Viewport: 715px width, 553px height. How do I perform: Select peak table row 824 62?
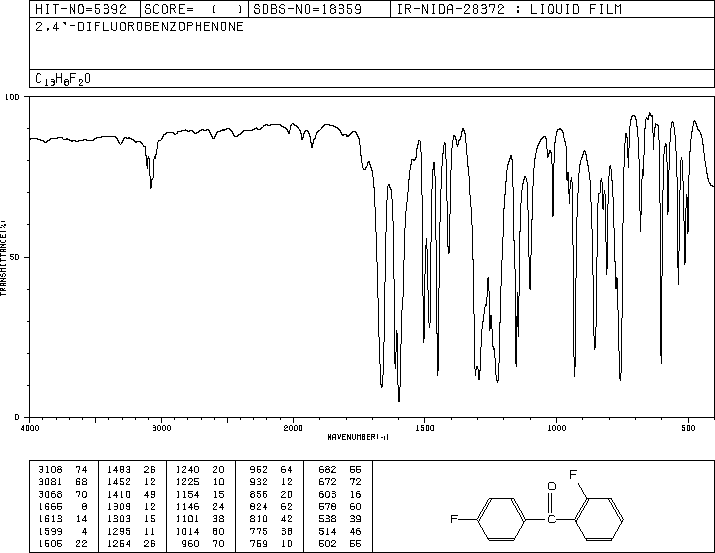[271, 506]
